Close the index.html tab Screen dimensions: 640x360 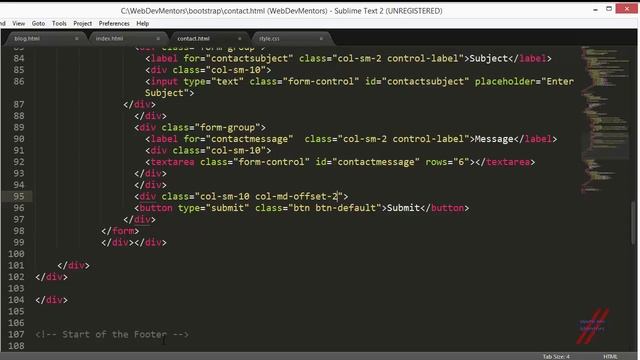pos(158,38)
